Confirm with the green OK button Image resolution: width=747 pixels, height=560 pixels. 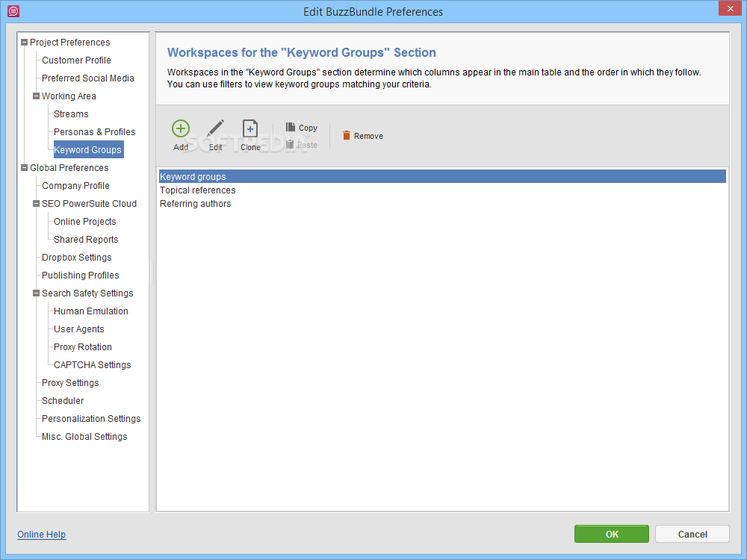[612, 534]
